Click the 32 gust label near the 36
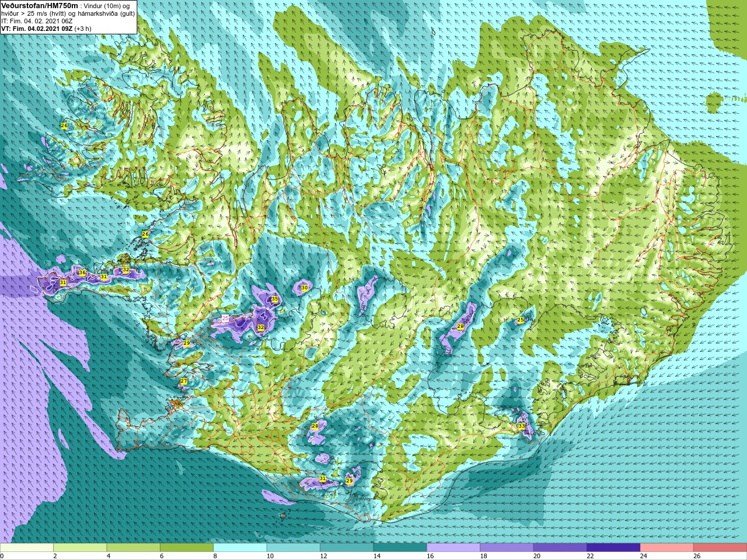 pos(126,270)
